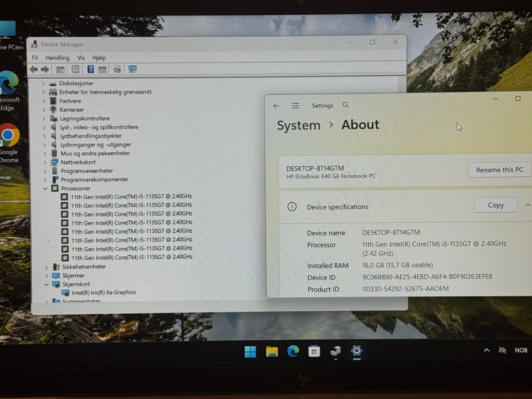The height and width of the screenshot is (399, 532).
Task: Select Lydinnganger og -utganger tree item
Action: click(96, 145)
